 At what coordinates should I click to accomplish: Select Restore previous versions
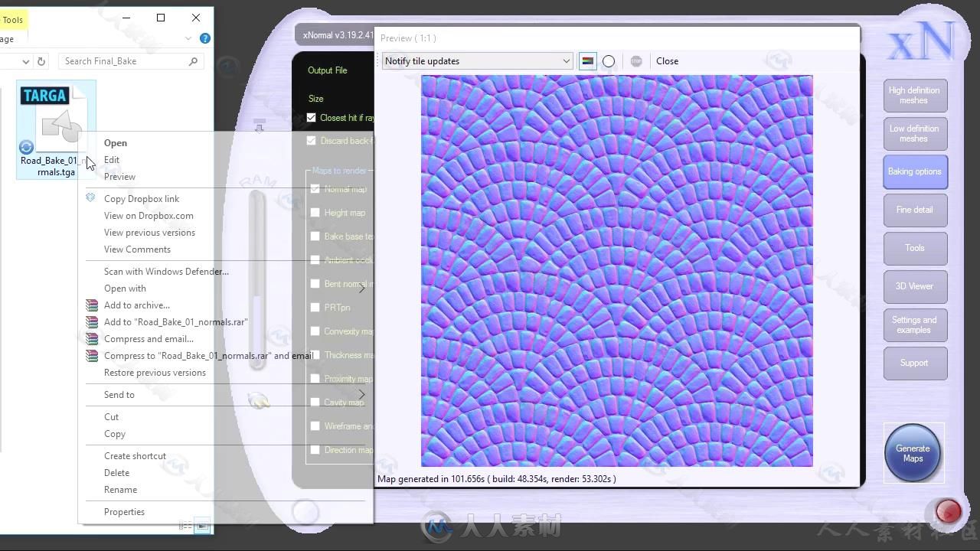click(155, 373)
